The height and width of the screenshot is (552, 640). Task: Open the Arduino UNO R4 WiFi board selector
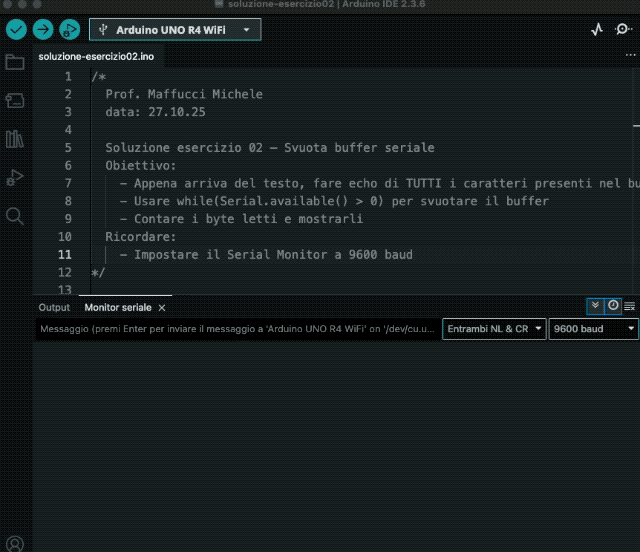pyautogui.click(x=175, y=30)
